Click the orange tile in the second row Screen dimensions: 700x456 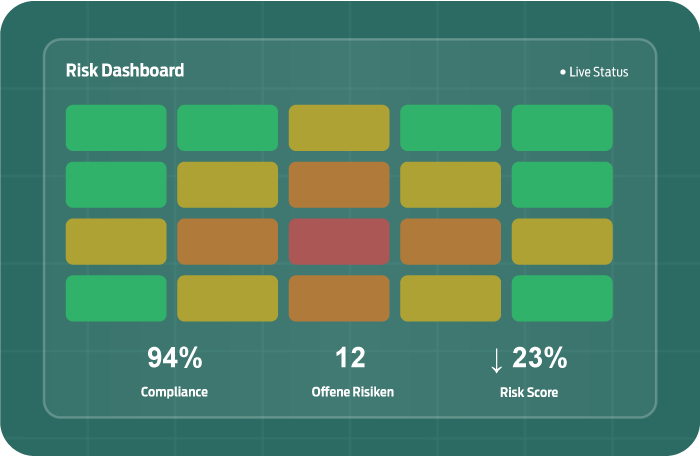click(x=339, y=185)
